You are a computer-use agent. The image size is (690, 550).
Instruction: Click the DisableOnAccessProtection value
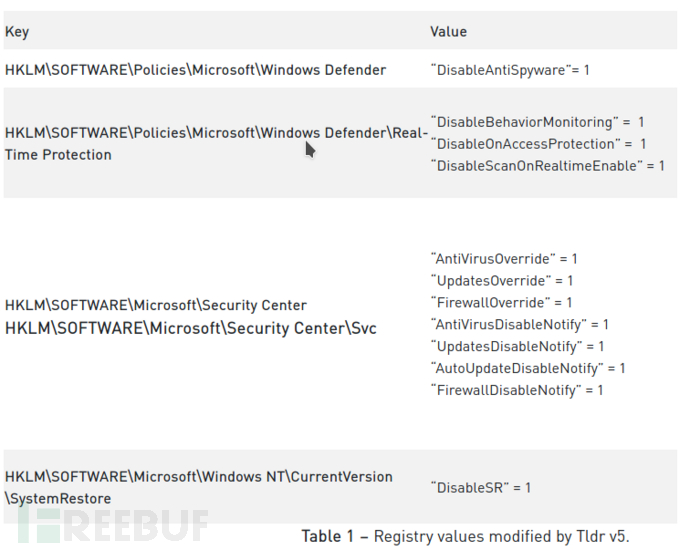(538, 144)
